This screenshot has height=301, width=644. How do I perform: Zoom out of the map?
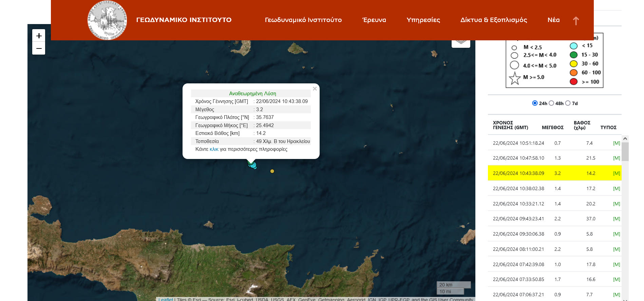[x=39, y=48]
